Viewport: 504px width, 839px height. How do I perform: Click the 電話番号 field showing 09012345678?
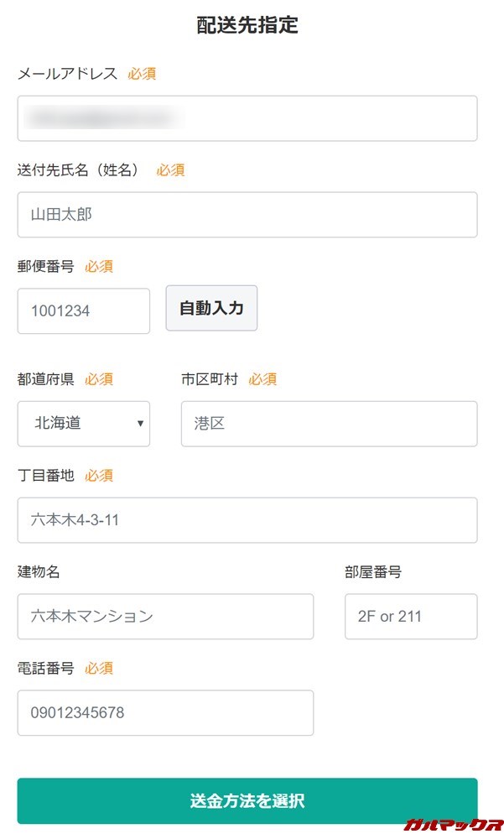tap(165, 712)
